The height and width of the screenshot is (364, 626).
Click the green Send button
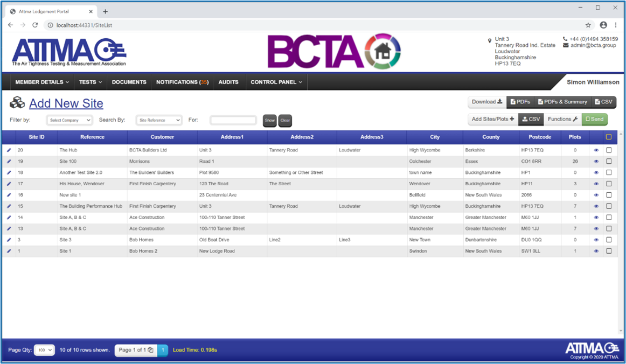click(595, 119)
